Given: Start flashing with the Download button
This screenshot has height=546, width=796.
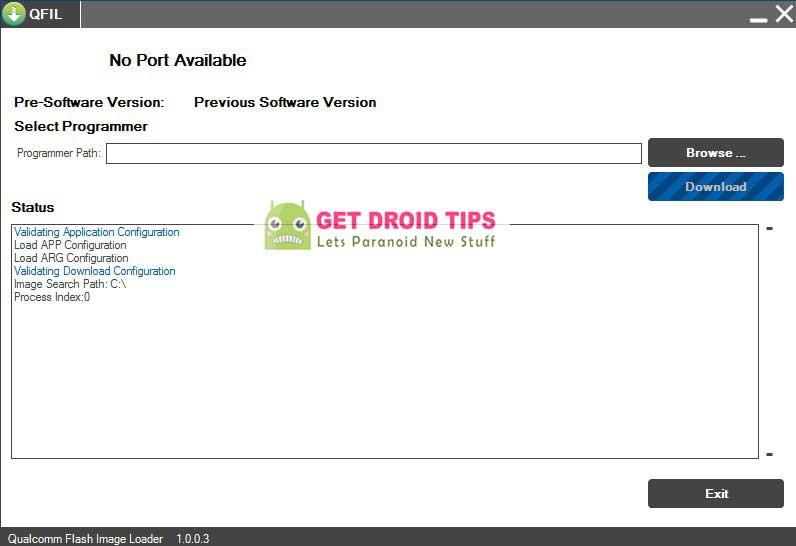Looking at the screenshot, I should coord(715,187).
